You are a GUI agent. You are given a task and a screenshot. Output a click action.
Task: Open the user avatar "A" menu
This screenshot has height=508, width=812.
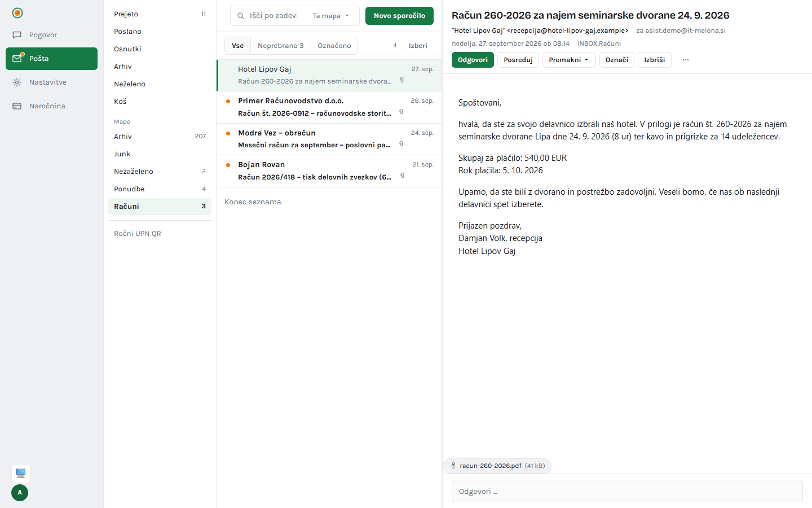[x=20, y=493]
